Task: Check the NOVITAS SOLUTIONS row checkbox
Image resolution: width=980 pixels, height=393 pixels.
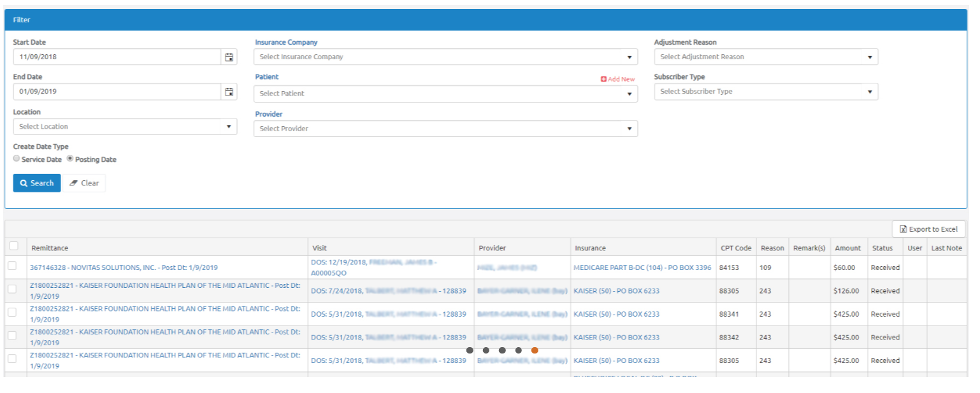Action: [x=12, y=266]
